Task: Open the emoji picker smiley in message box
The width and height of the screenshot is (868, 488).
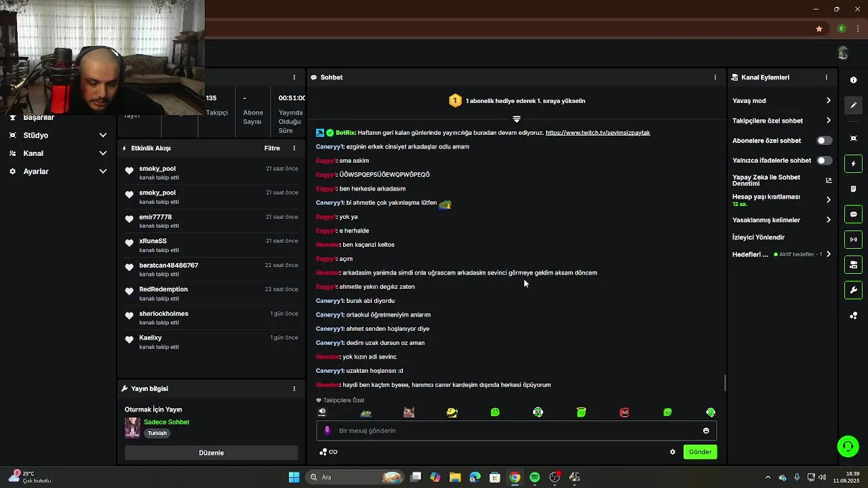Action: [706, 430]
